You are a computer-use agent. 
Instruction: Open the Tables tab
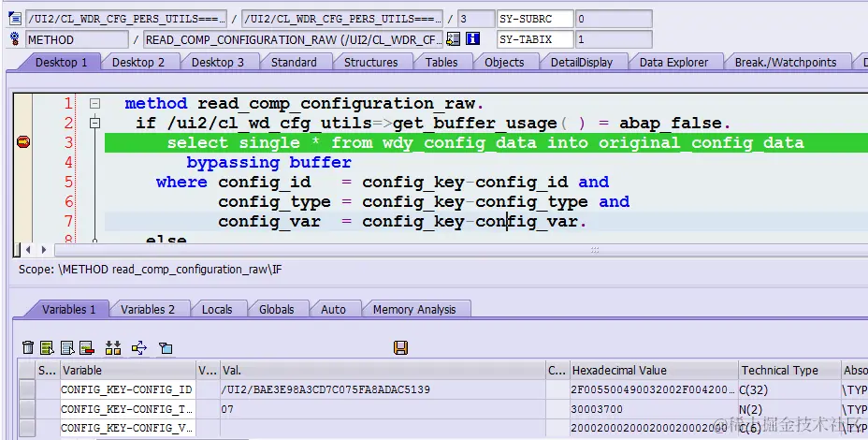pyautogui.click(x=441, y=62)
